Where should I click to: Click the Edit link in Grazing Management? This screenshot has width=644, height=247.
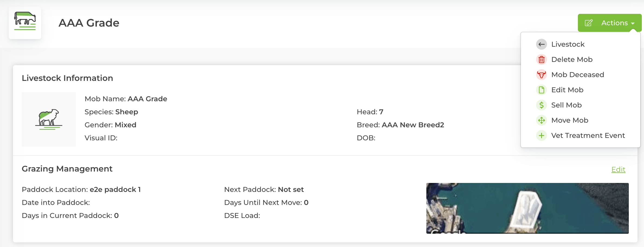[618, 169]
